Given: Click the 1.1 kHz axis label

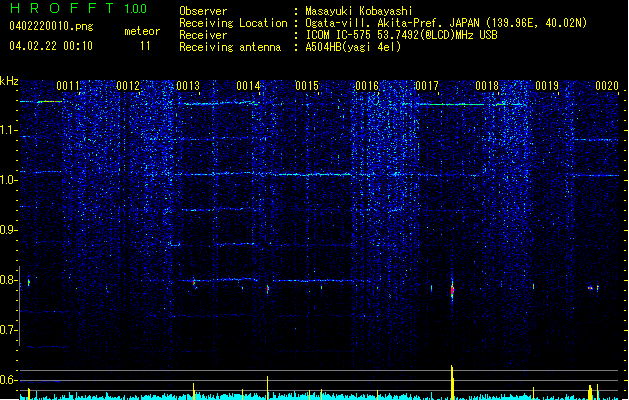Looking at the screenshot, I should coord(8,130).
